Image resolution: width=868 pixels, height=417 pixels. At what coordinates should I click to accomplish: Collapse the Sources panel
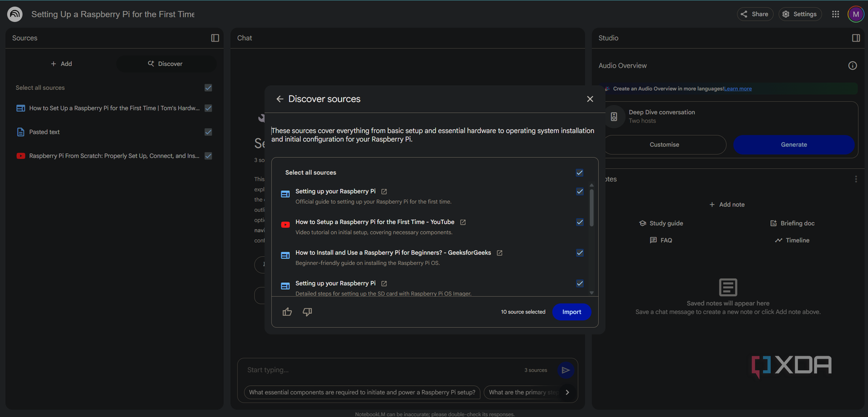click(215, 38)
